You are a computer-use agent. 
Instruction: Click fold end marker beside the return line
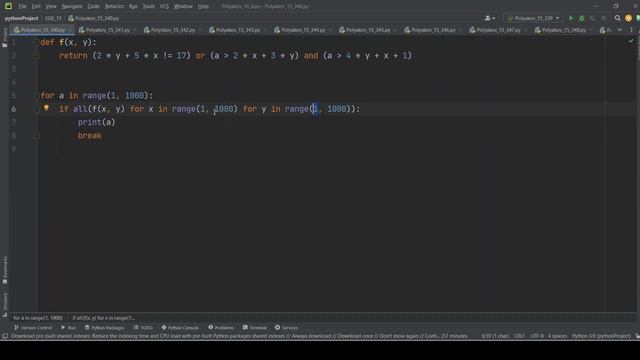(36, 56)
